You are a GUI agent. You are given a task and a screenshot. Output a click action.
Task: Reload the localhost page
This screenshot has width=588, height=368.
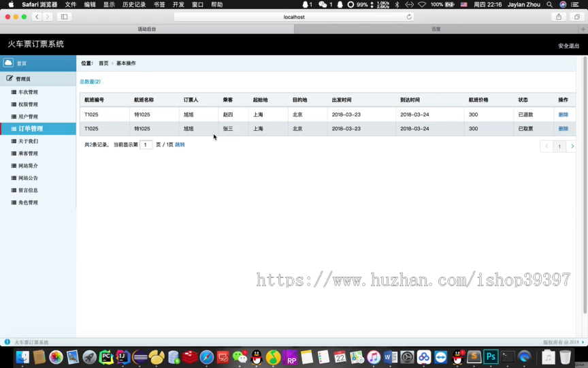(x=409, y=17)
